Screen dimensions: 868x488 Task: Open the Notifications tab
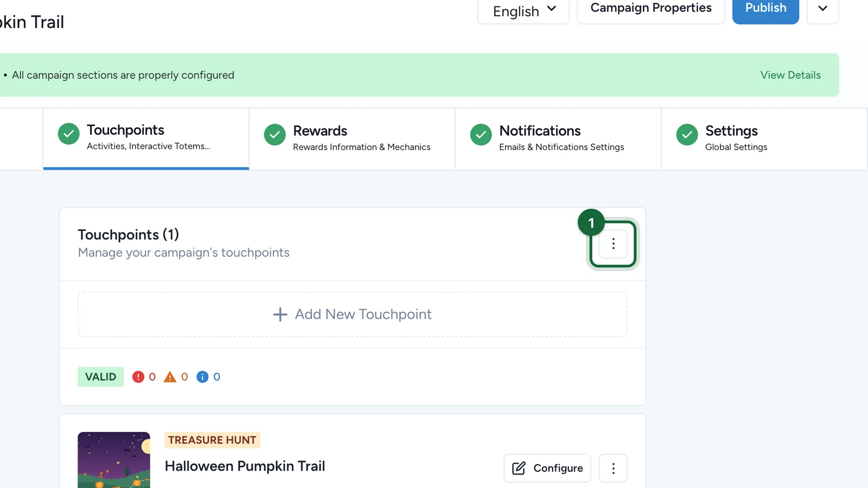[x=558, y=139]
